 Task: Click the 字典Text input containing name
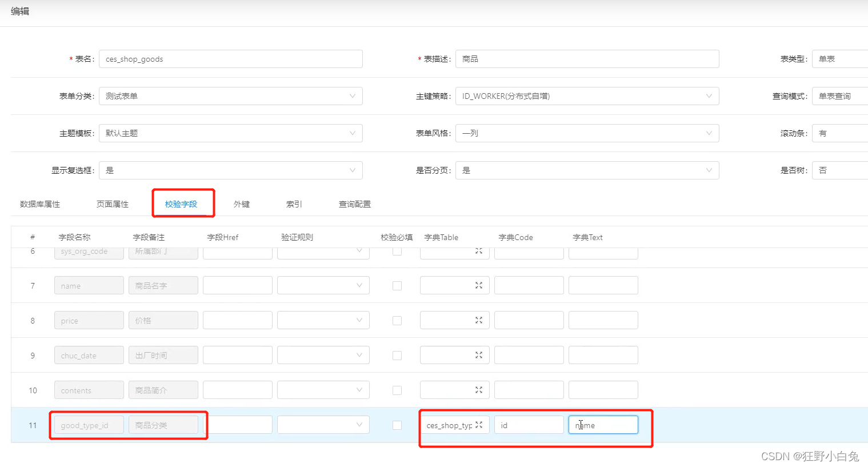603,425
